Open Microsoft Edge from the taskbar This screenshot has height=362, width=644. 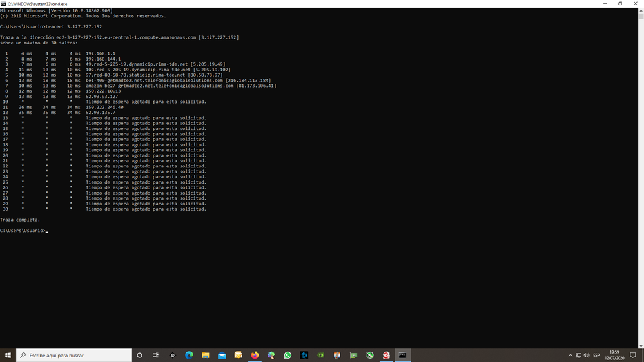click(x=189, y=355)
